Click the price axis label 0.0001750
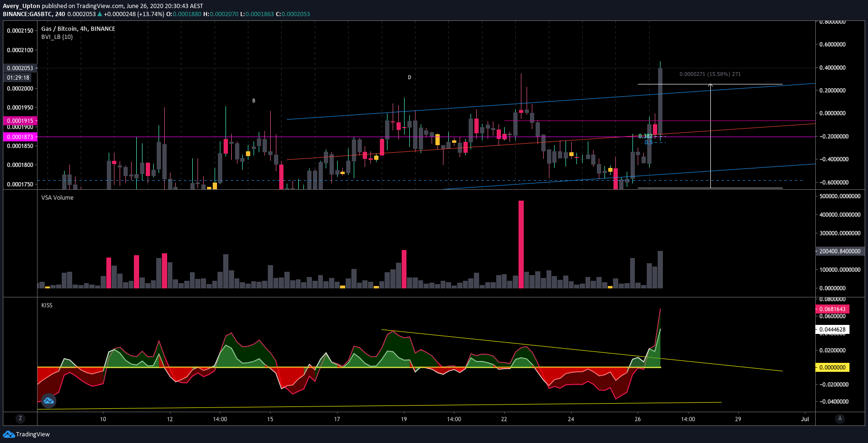Image resolution: width=868 pixels, height=443 pixels. tap(20, 184)
